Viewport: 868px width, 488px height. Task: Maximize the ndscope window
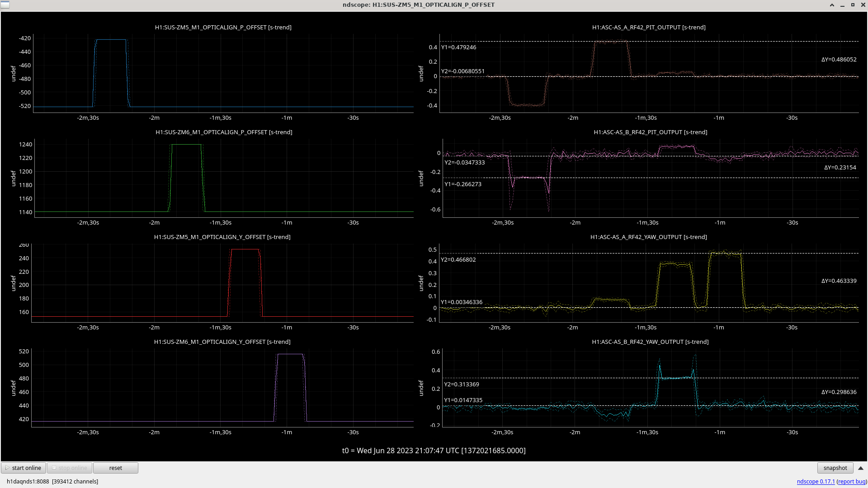(853, 5)
